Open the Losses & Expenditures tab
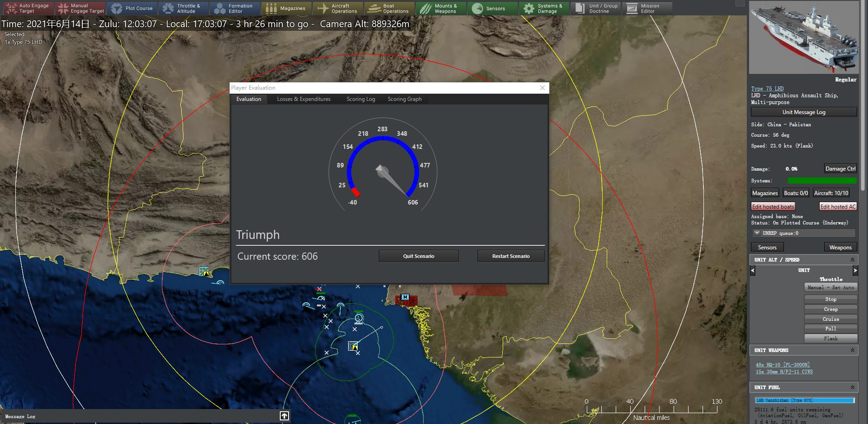868x424 pixels. click(x=304, y=99)
